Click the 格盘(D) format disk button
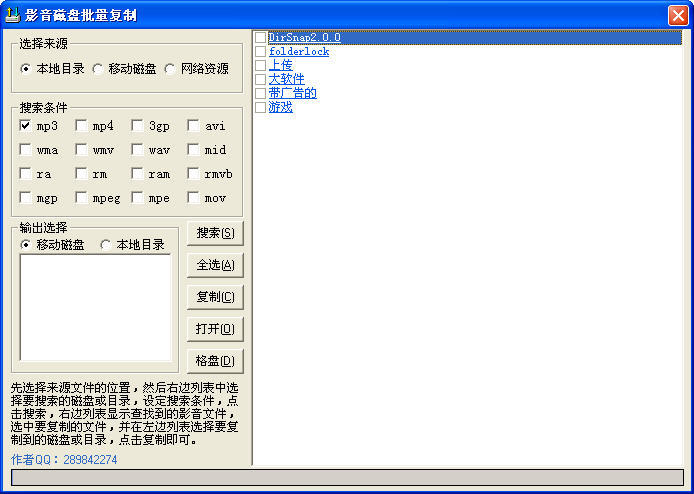The image size is (694, 494). coord(215,361)
